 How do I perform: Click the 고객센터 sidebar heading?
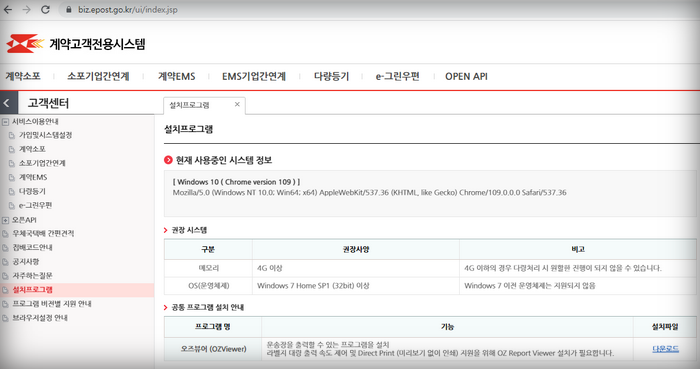click(x=48, y=103)
